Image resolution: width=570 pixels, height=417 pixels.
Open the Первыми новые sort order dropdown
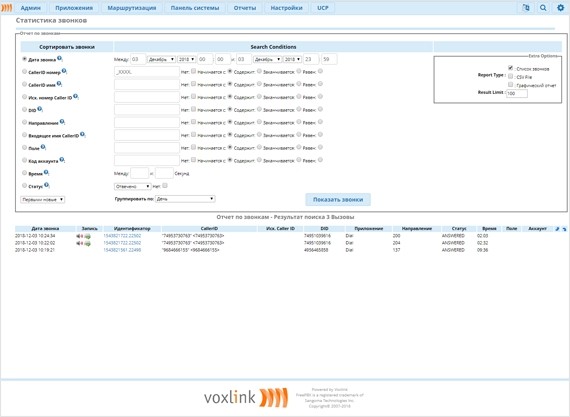(x=43, y=200)
